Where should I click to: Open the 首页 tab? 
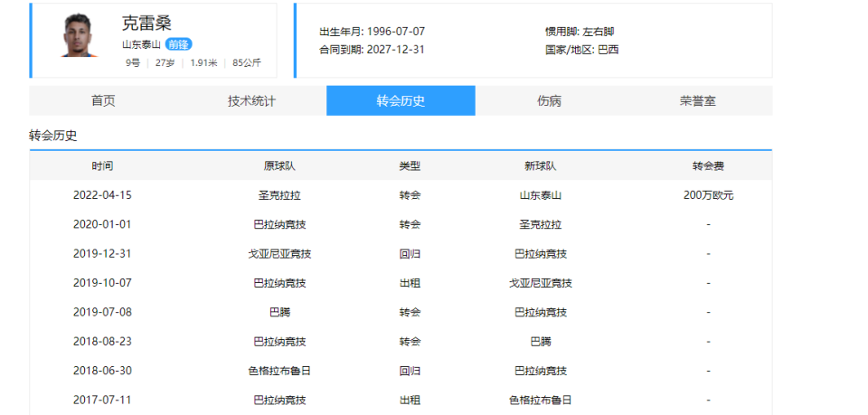(103, 101)
